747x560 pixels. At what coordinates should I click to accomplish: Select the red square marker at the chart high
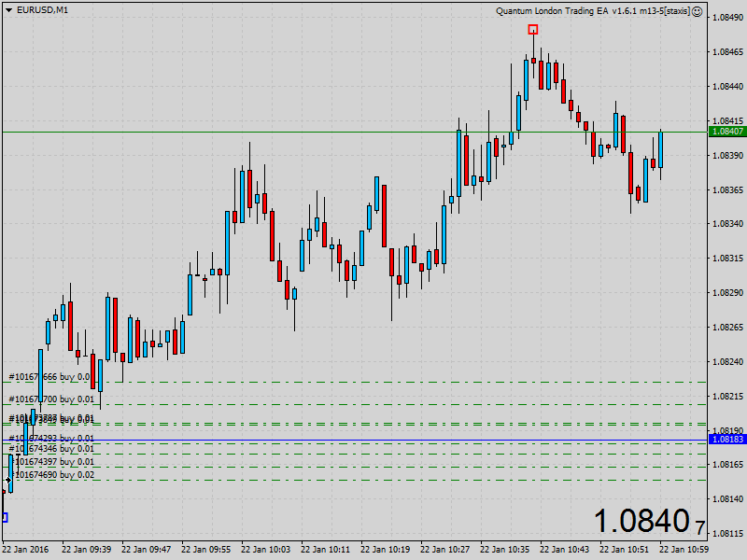tap(533, 30)
